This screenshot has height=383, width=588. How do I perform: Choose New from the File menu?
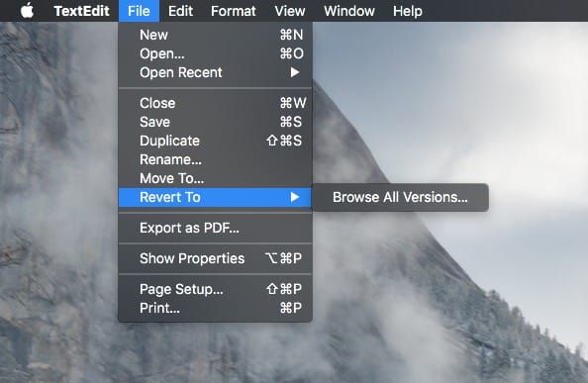coord(215,35)
